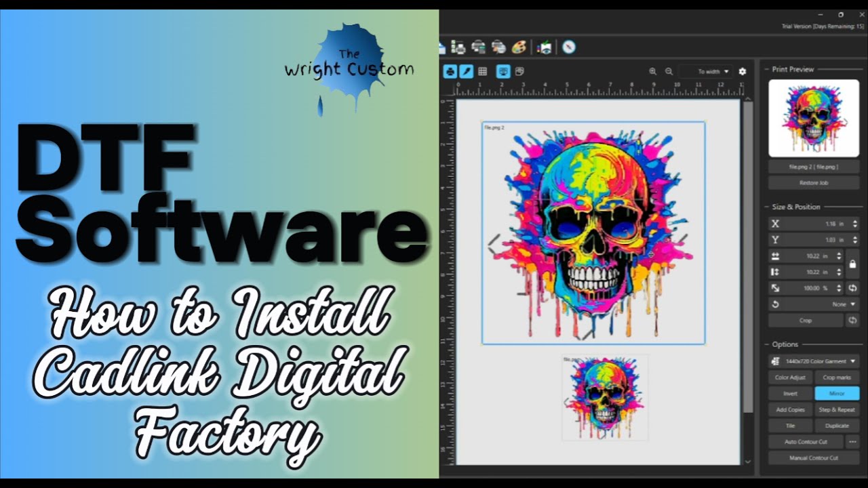Click the color preview eye icon
This screenshot has height=488, width=868.
point(545,47)
